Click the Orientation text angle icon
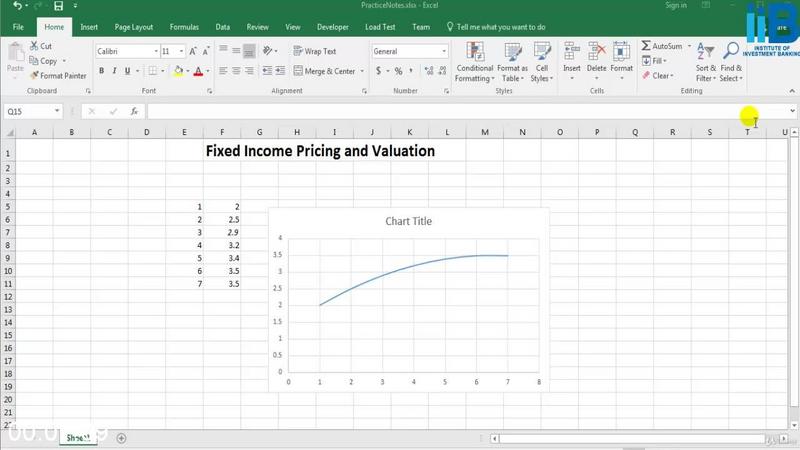 click(x=267, y=51)
